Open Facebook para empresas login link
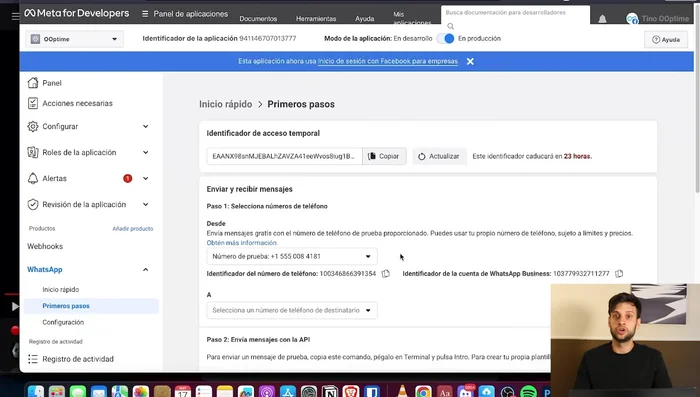Image resolution: width=700 pixels, height=397 pixels. pos(388,61)
